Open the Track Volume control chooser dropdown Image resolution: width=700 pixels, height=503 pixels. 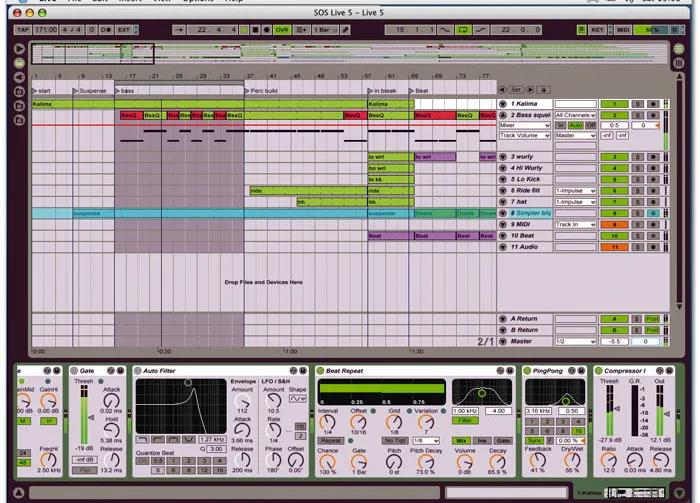(x=525, y=135)
